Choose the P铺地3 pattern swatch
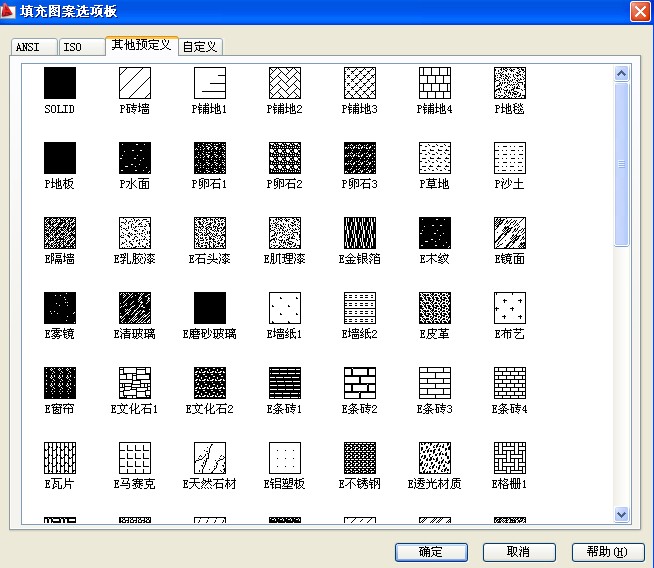654x568 pixels. pyautogui.click(x=360, y=83)
